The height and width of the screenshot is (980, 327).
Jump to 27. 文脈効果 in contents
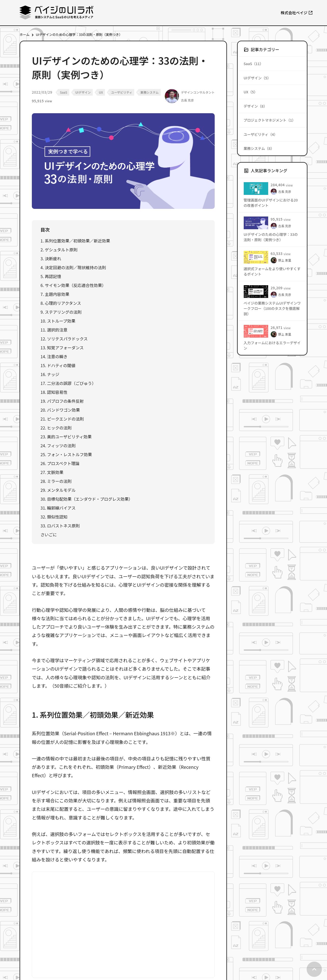coord(52,472)
